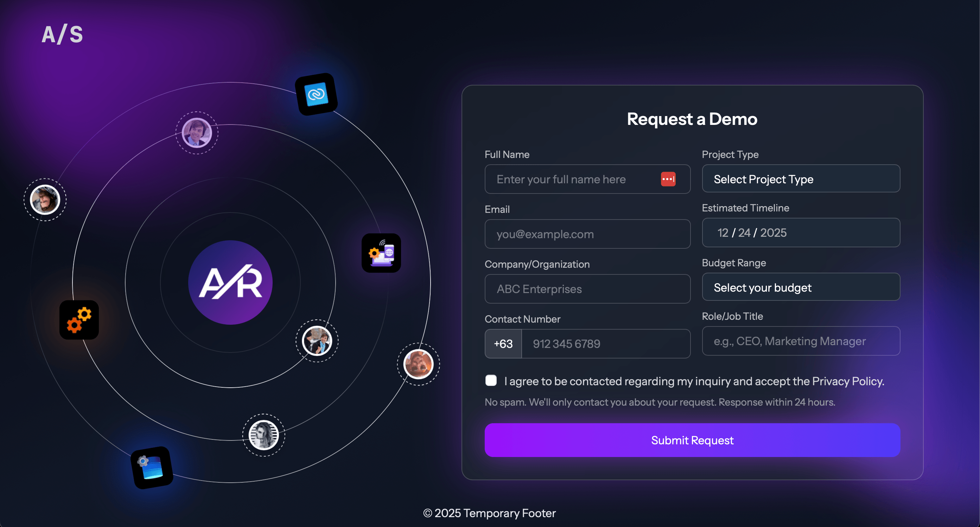This screenshot has width=980, height=527.
Task: Open the Select Project Type dropdown
Action: coord(801,179)
